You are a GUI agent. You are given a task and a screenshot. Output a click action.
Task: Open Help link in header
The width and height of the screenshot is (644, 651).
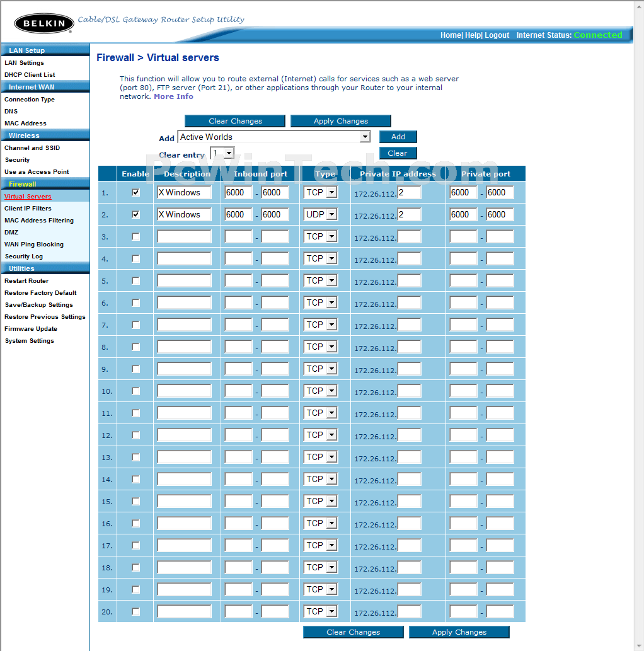pyautogui.click(x=473, y=35)
